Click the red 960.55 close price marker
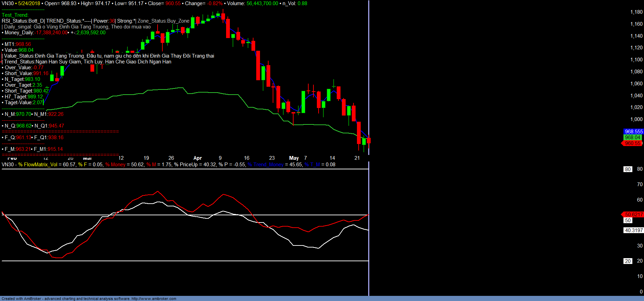This screenshot has width=644, height=301. [x=632, y=143]
